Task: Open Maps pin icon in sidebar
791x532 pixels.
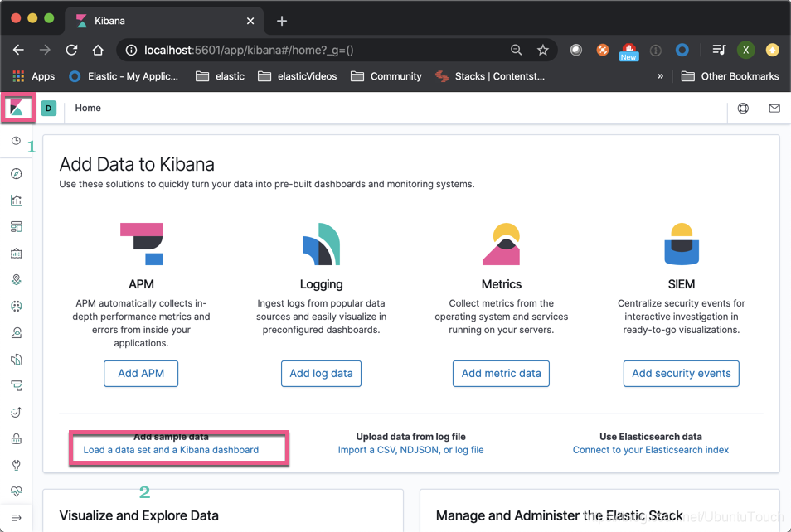Action: (16, 280)
